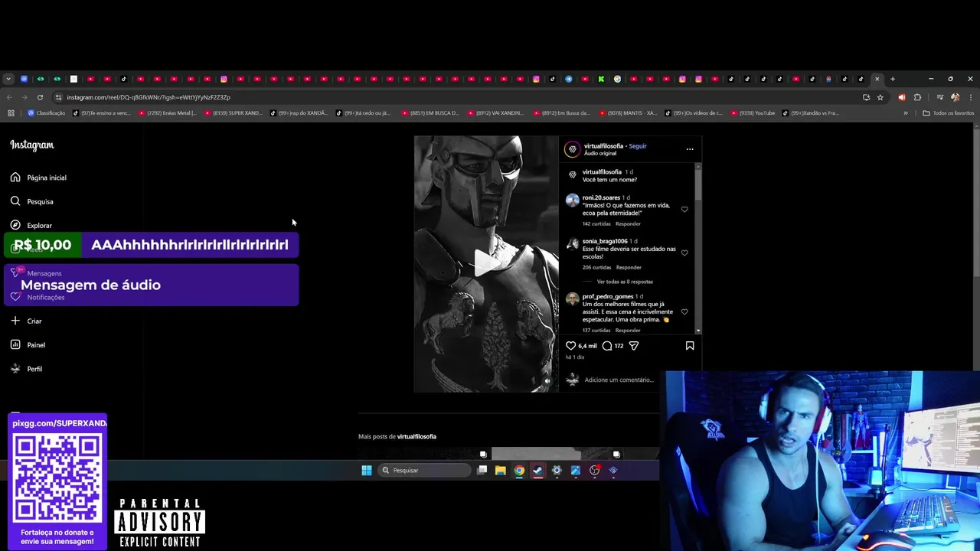Open the Explorar compass icon

coord(15,225)
